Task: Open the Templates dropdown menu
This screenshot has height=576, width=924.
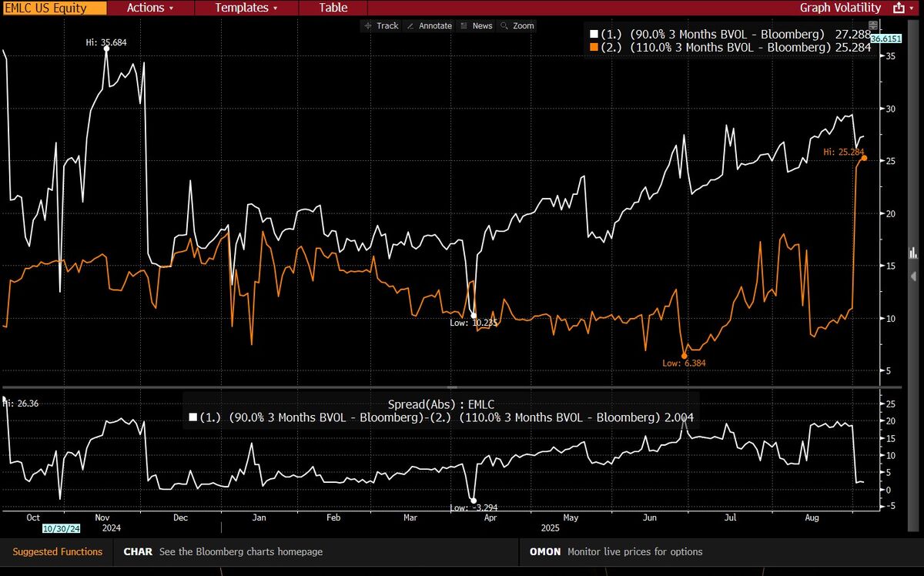Action: pos(246,8)
